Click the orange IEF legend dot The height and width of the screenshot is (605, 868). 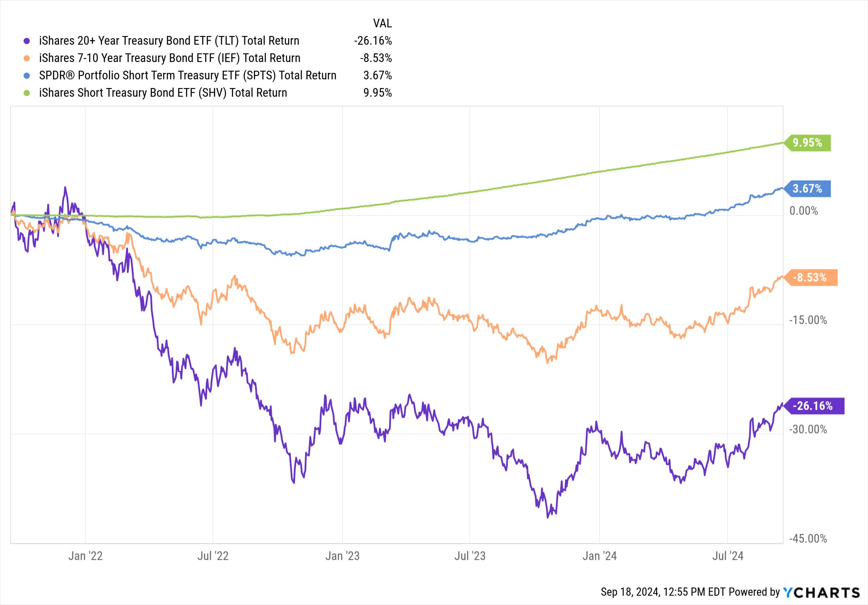tap(27, 58)
